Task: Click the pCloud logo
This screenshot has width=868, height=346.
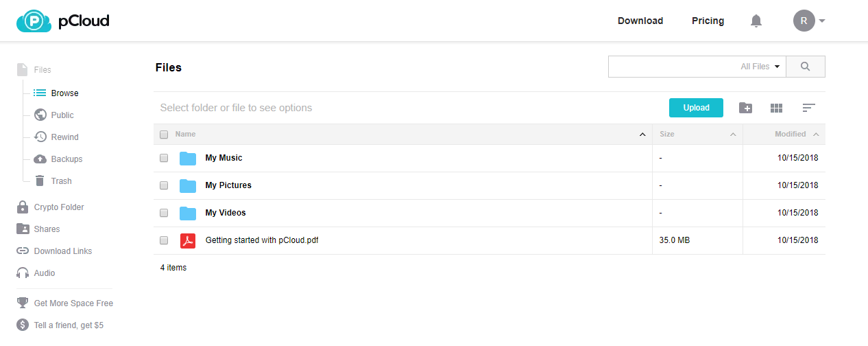Action: click(63, 21)
